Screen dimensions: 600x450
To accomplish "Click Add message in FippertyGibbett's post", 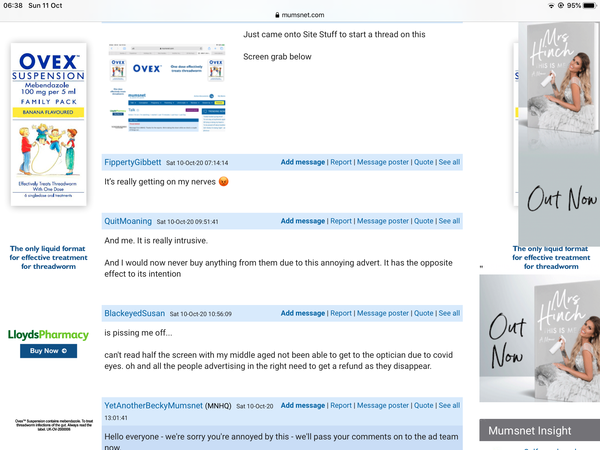I will click(303, 162).
